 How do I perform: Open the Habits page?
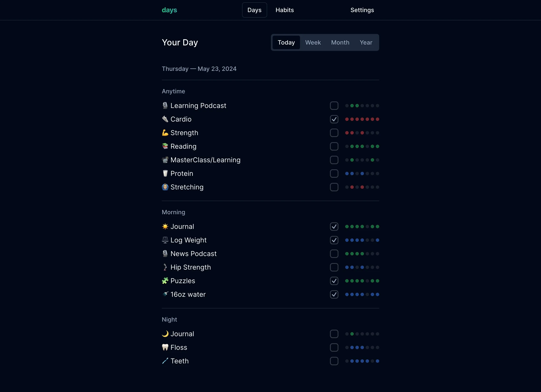pyautogui.click(x=284, y=10)
